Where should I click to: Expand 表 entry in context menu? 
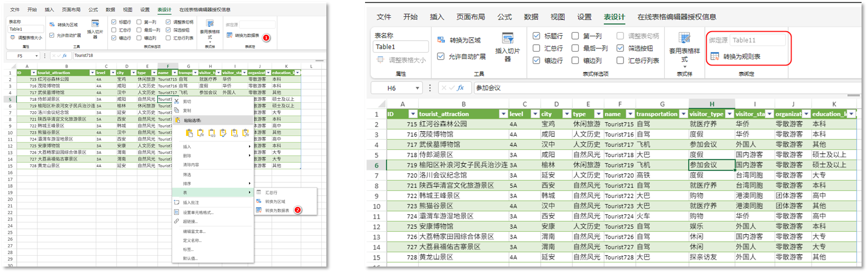point(213,193)
